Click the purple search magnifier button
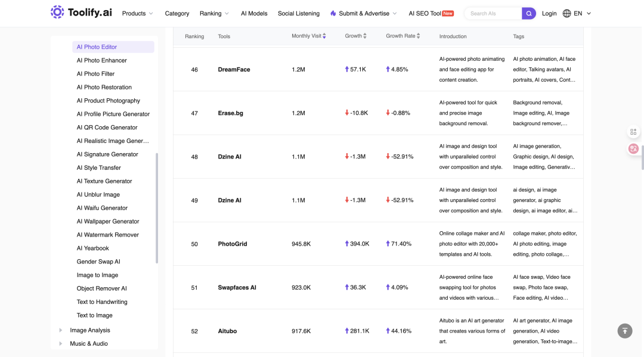The image size is (644, 357). (x=528, y=14)
